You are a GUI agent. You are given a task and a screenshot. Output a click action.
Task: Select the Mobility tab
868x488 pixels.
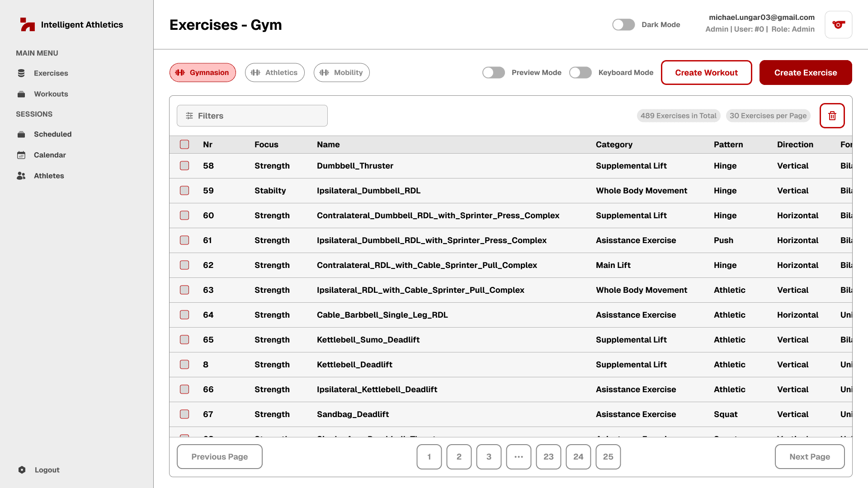point(341,73)
